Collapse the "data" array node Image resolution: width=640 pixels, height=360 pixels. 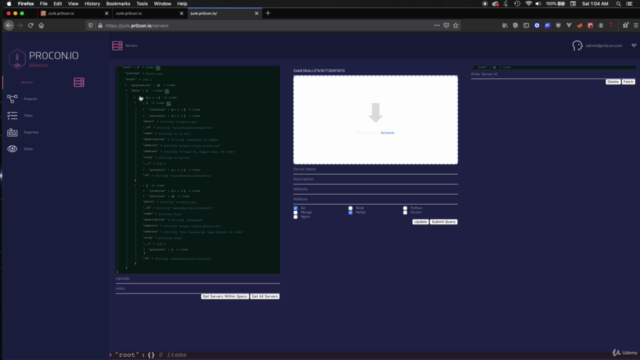tap(126, 91)
